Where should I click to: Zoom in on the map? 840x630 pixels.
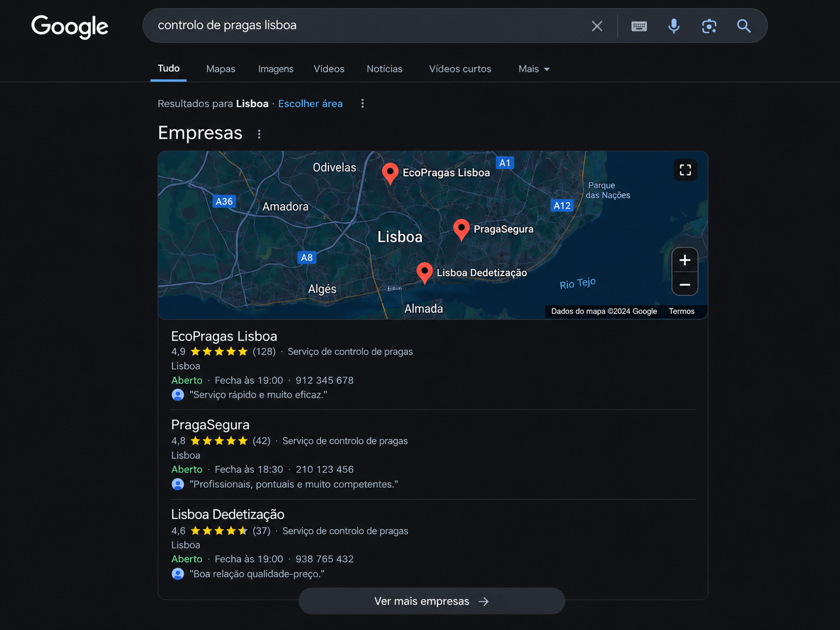(685, 260)
